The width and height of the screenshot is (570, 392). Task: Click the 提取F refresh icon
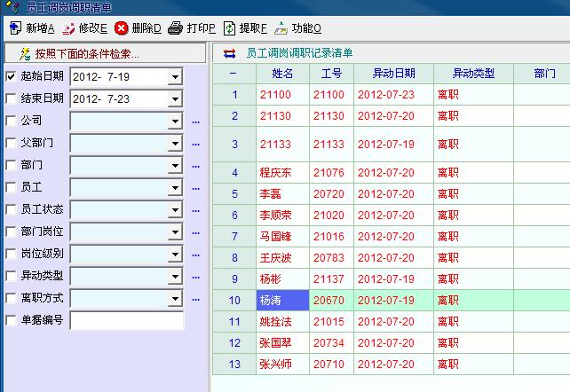click(x=230, y=27)
